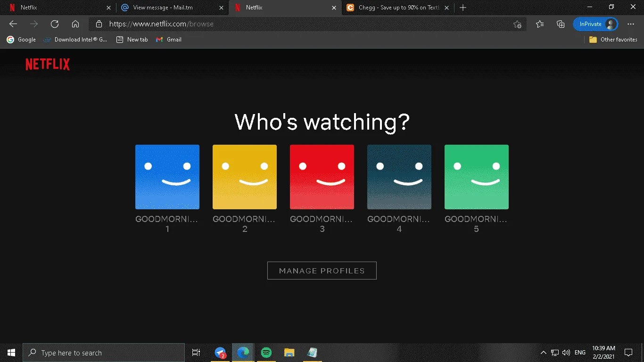Viewport: 644px width, 362px height.
Task: Click the GOODMORNI... 3 profile name
Action: [322, 224]
